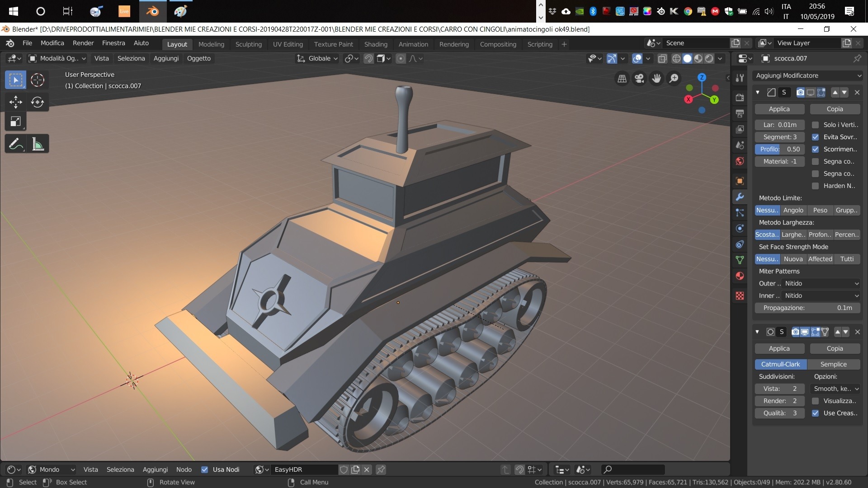Select Semplice subdivision type

[834, 364]
